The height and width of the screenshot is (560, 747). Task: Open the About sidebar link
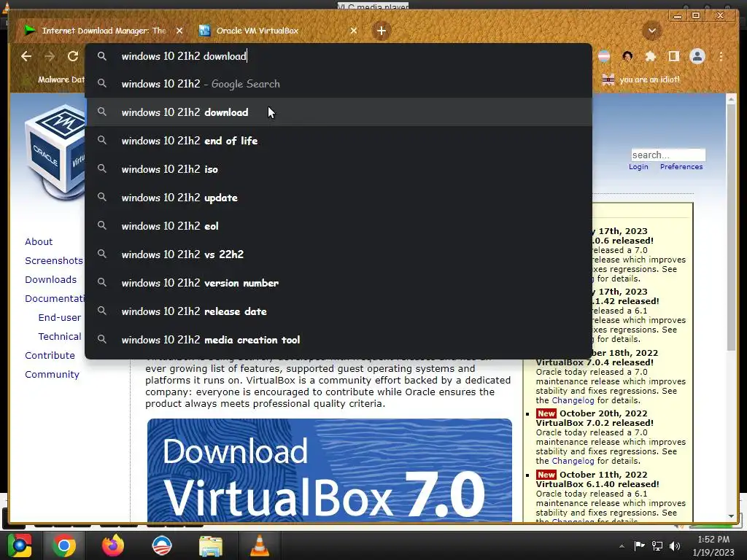click(x=39, y=241)
